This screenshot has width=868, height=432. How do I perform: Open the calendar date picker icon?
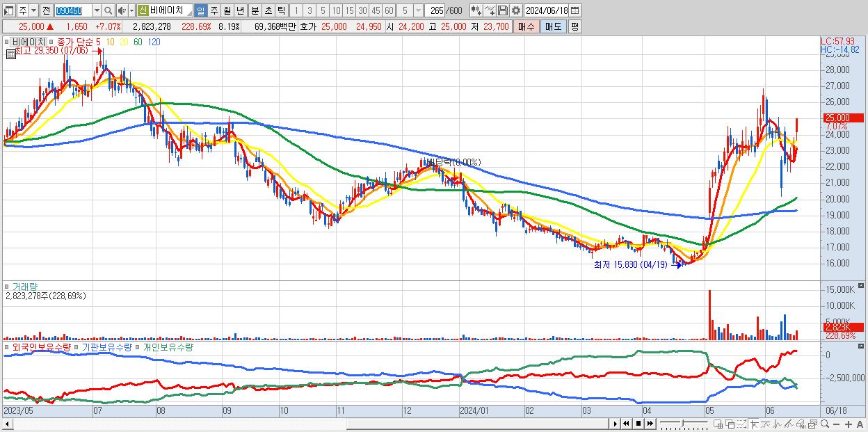click(x=574, y=11)
